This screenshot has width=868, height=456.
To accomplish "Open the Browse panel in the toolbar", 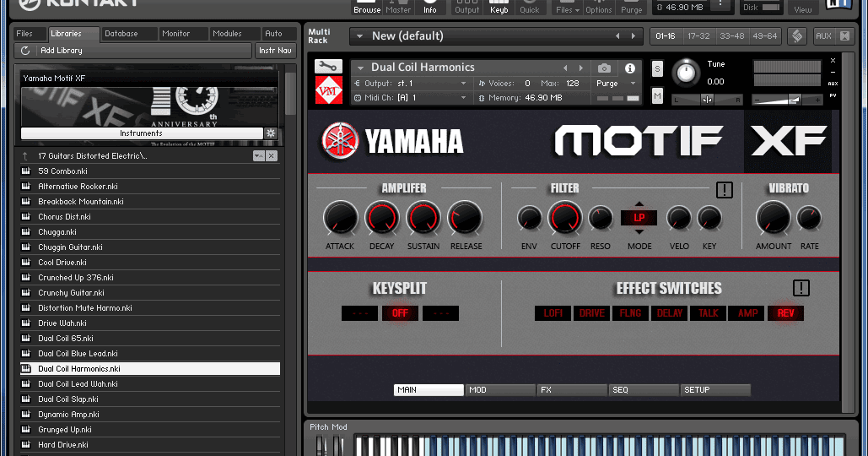I will tap(367, 8).
